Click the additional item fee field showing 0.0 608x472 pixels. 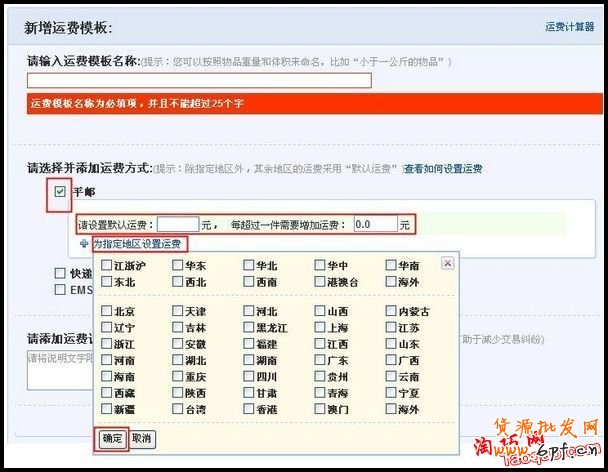(x=375, y=225)
